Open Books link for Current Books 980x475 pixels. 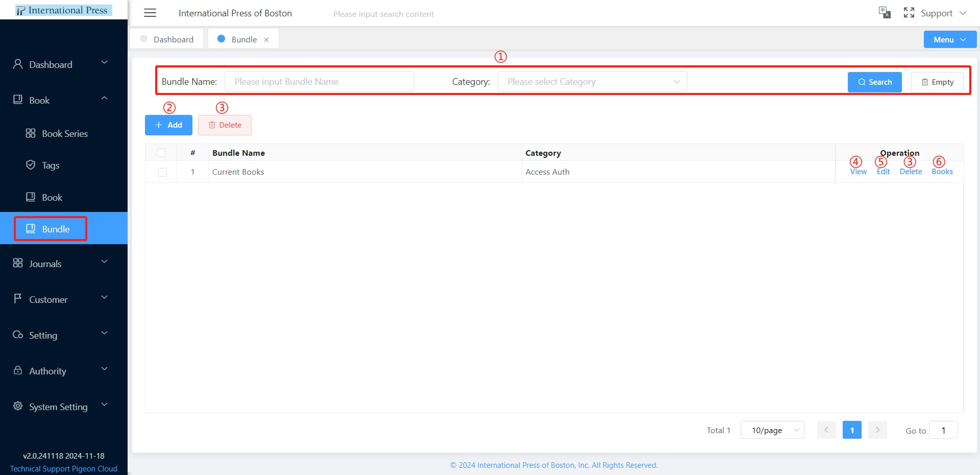[942, 172]
